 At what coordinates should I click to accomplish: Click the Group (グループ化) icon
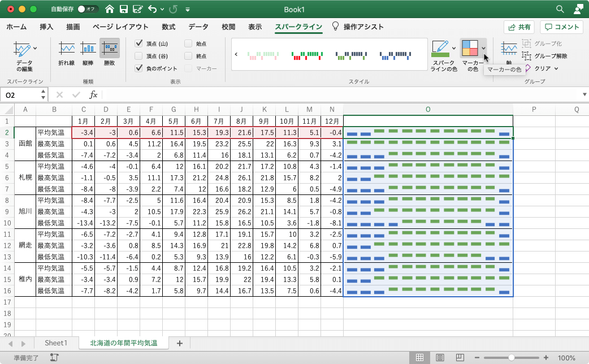pyautogui.click(x=527, y=44)
